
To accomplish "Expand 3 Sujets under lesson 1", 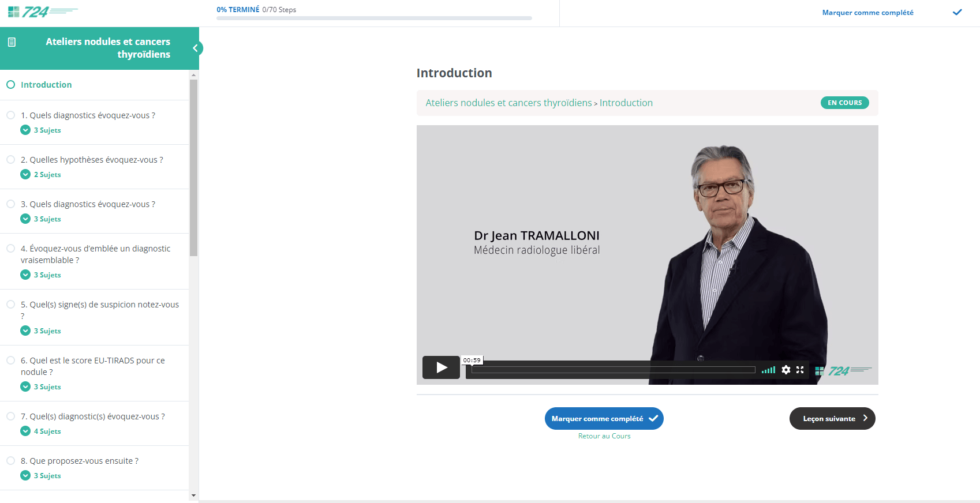I will (x=40, y=130).
